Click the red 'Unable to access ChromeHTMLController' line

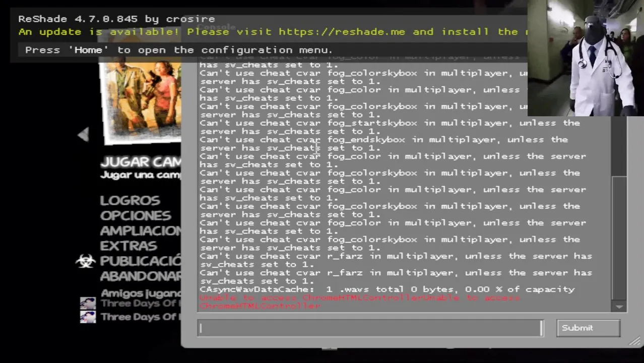pos(360,301)
